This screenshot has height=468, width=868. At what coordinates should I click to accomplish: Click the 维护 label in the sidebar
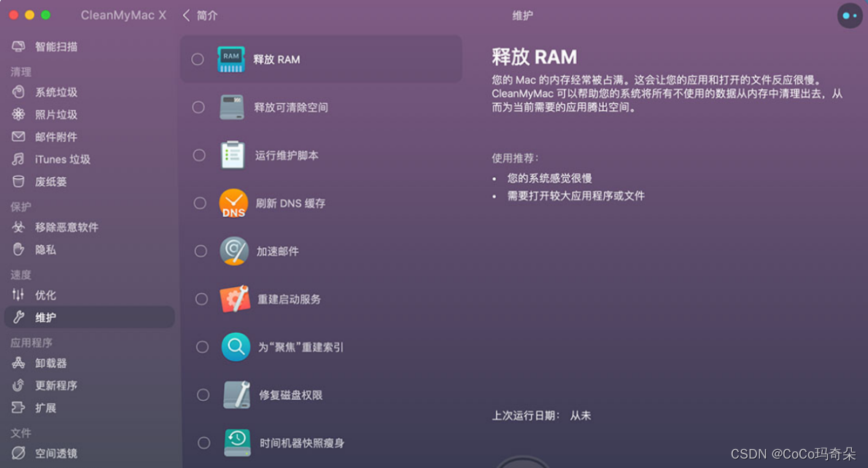click(x=45, y=318)
